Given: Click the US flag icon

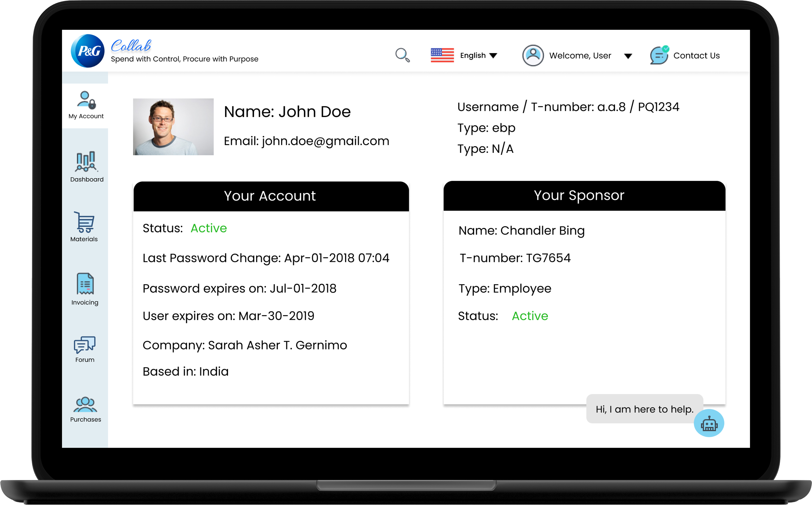Looking at the screenshot, I should 442,55.
